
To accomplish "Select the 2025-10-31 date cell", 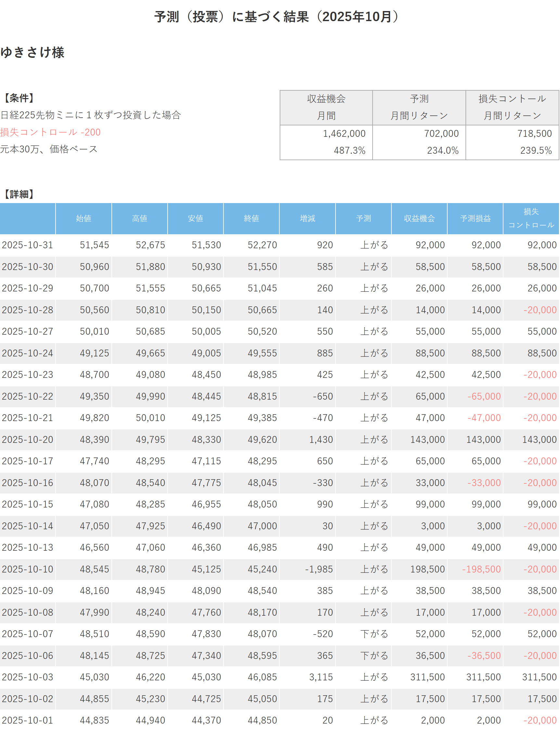I will (27, 245).
